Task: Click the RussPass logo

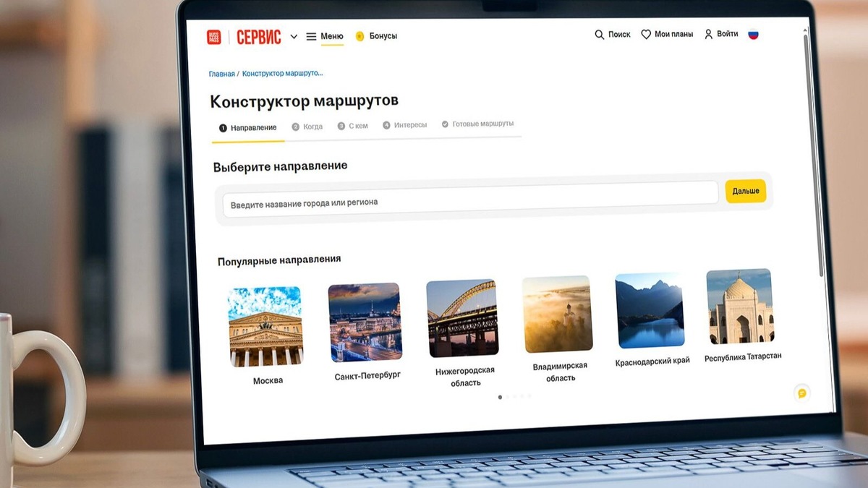Action: coord(213,35)
